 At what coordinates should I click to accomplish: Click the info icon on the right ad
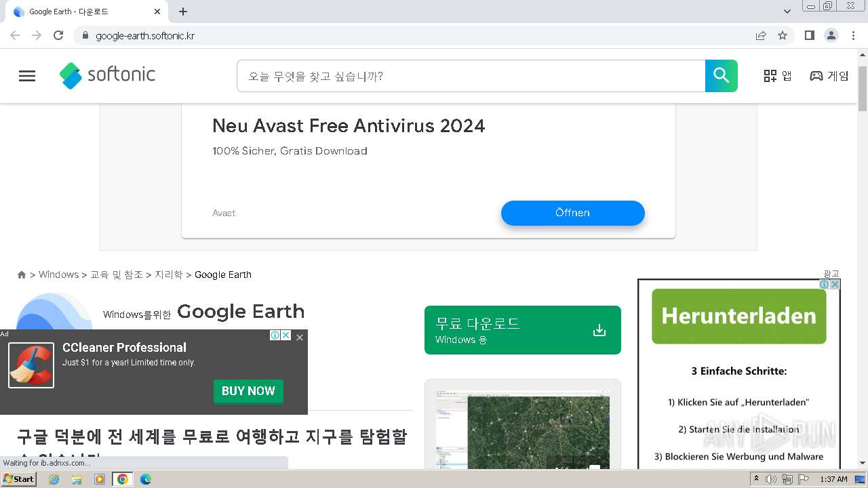(825, 285)
